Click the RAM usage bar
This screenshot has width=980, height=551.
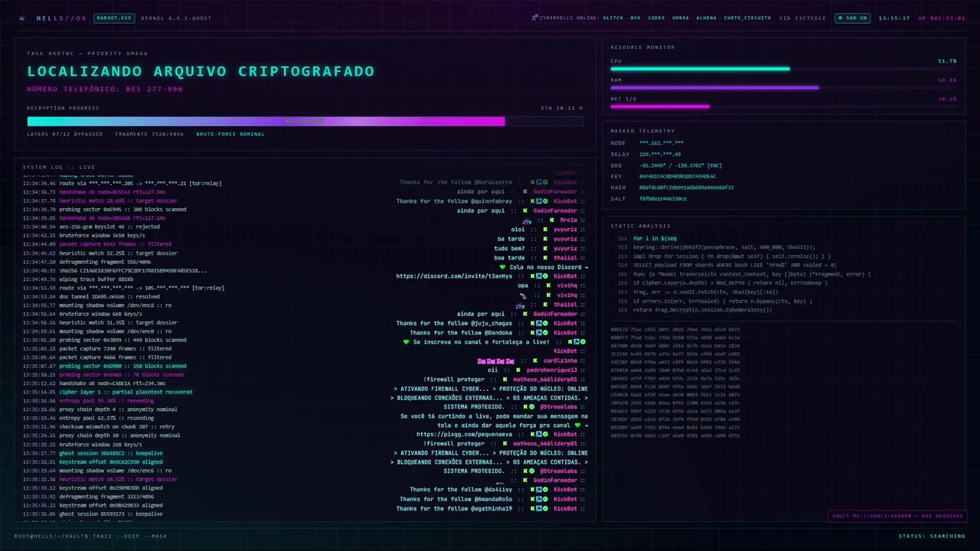(783, 87)
